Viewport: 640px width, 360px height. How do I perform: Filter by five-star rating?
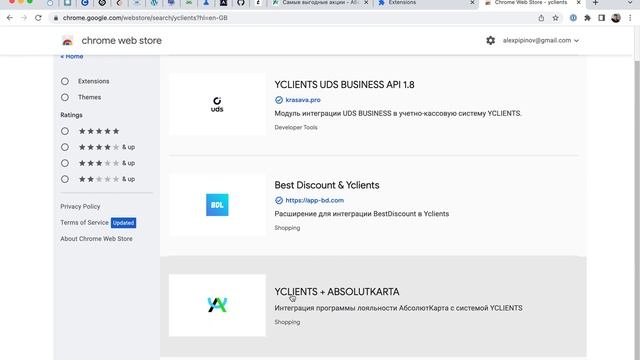click(x=65, y=131)
